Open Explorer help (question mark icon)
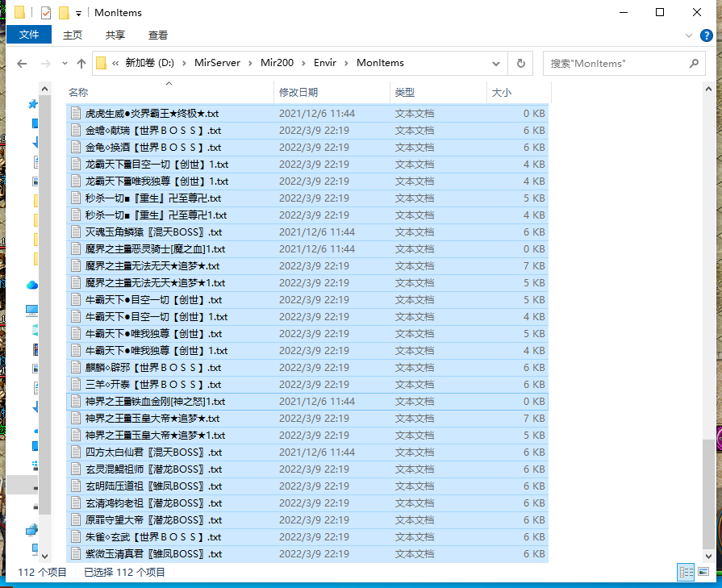Screen dimensions: 722x588 pyautogui.click(x=707, y=35)
